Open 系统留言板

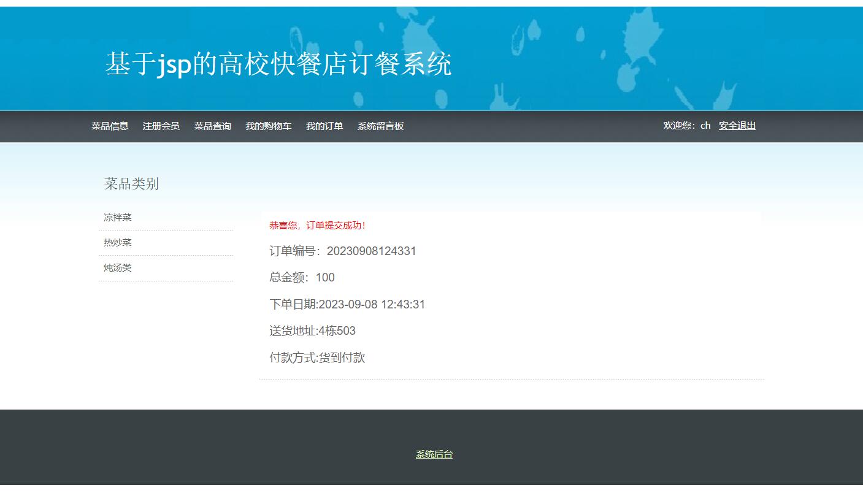coord(381,126)
